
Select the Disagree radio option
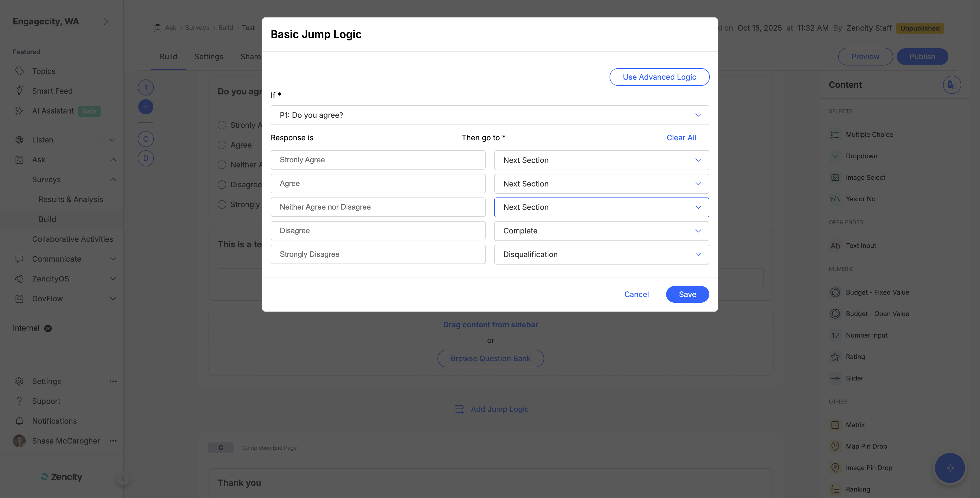pos(222,185)
